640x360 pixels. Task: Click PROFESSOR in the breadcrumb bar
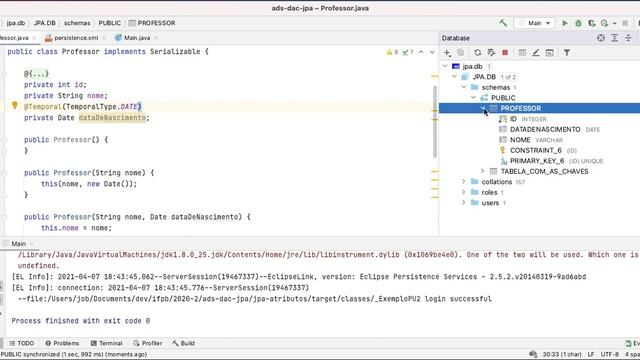[152, 23]
